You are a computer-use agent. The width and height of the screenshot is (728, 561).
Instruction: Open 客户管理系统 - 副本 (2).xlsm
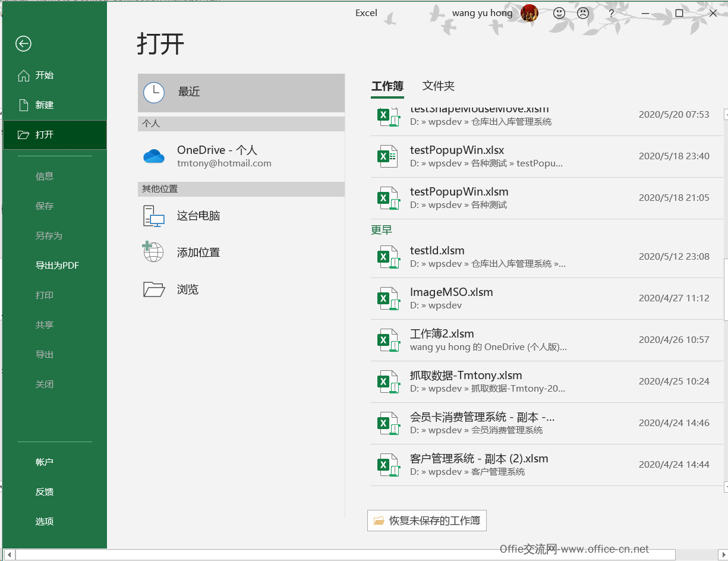(547, 465)
